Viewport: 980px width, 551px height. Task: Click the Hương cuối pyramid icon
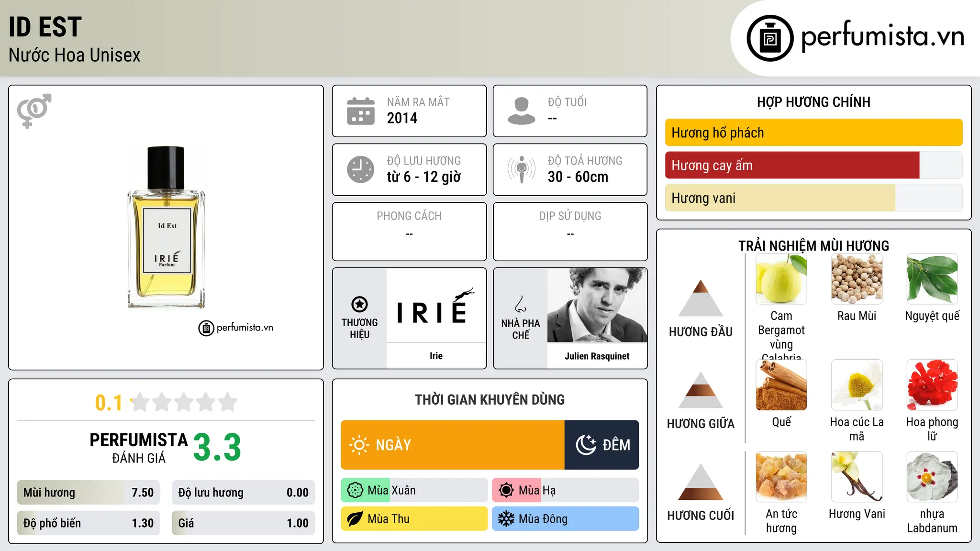701,482
